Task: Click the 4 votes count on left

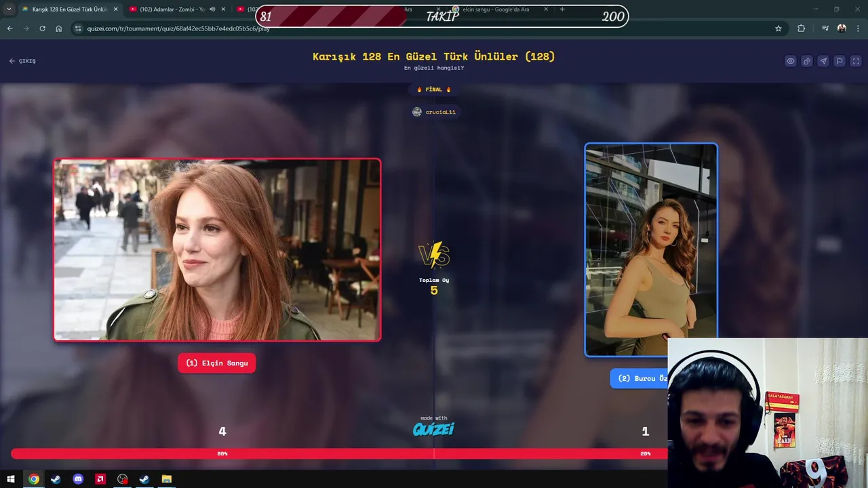Action: 222,431
